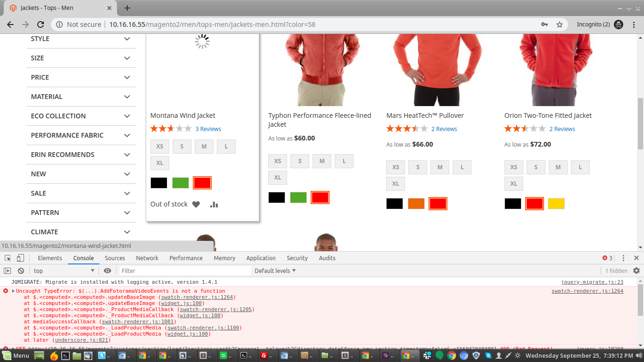
Task: Pick green swatch for Montana Wind Jacket
Action: click(x=181, y=183)
